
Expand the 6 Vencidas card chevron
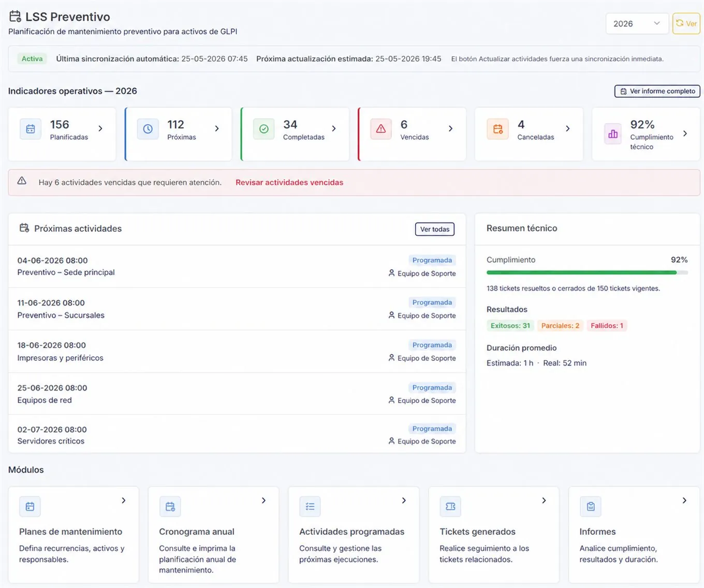451,128
